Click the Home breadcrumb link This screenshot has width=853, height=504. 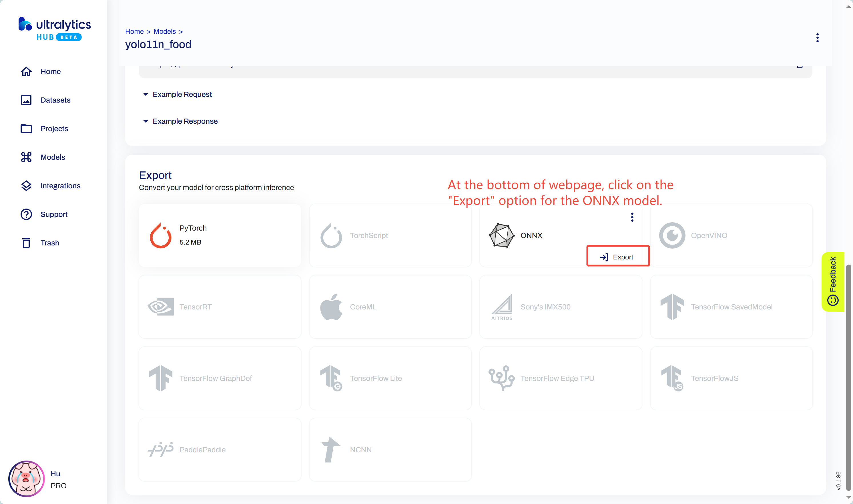(134, 32)
